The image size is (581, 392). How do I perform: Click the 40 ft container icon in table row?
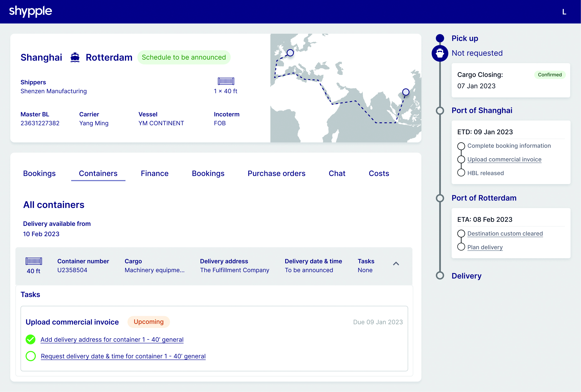click(34, 261)
